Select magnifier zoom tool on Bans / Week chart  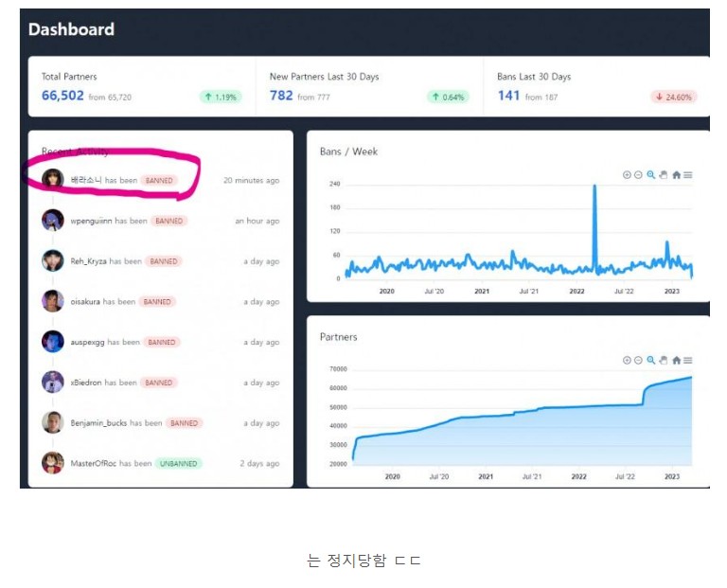pyautogui.click(x=650, y=175)
